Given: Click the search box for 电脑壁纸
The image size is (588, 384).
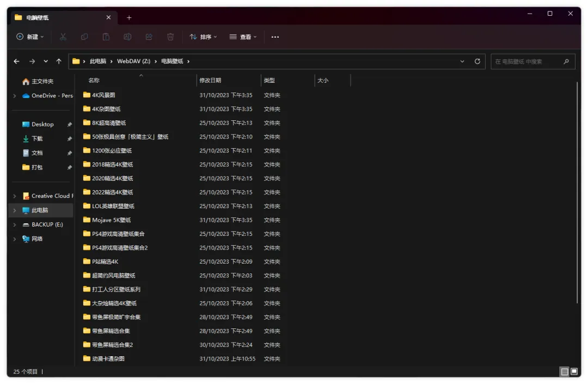Looking at the screenshot, I should pyautogui.click(x=527, y=62).
